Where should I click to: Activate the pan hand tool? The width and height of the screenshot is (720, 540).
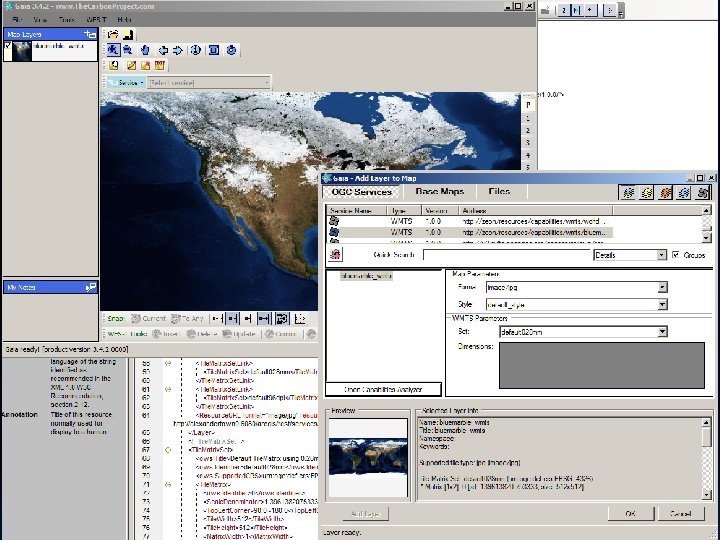click(x=146, y=50)
